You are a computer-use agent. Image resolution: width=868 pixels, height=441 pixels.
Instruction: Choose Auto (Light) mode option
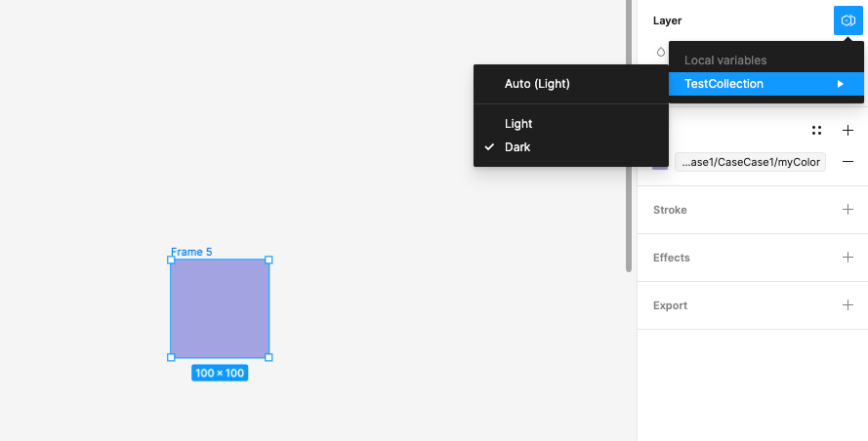tap(537, 84)
